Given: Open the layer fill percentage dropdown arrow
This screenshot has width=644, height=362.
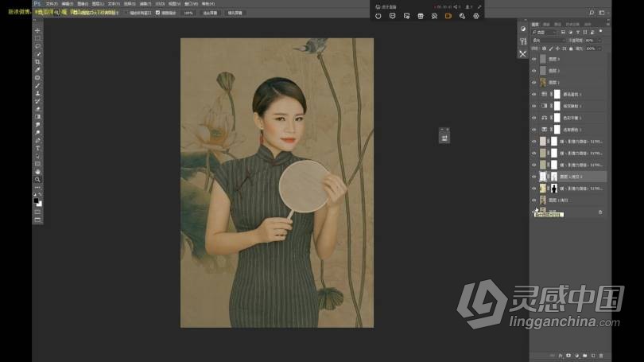Looking at the screenshot, I should (599, 49).
